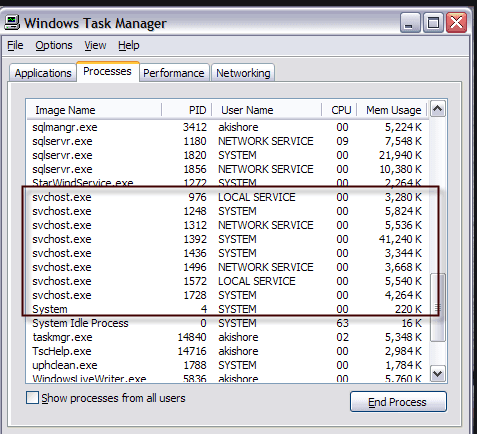This screenshot has width=477, height=434.
Task: Go to the Networking tab
Action: (243, 73)
